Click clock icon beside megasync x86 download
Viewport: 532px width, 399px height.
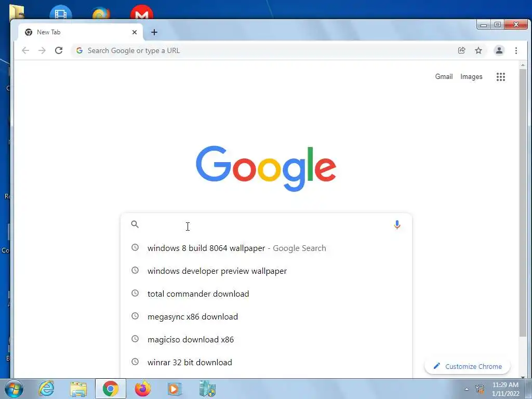click(135, 316)
